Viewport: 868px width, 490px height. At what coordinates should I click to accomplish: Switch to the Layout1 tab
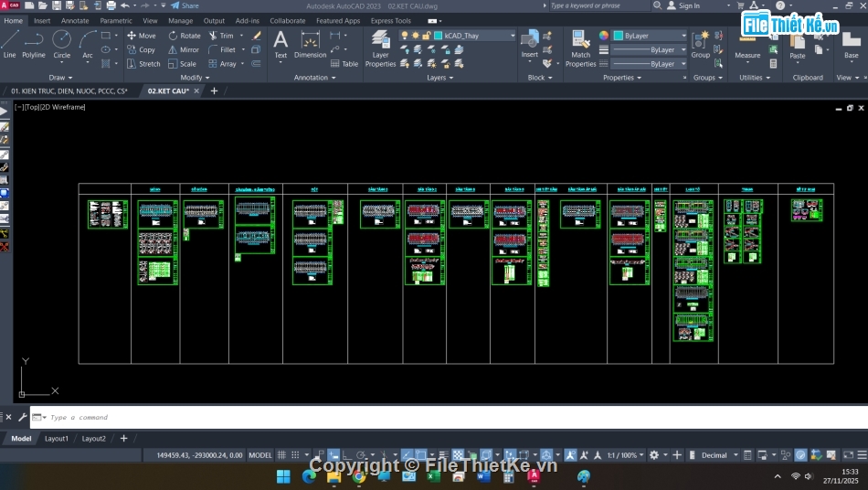click(57, 439)
